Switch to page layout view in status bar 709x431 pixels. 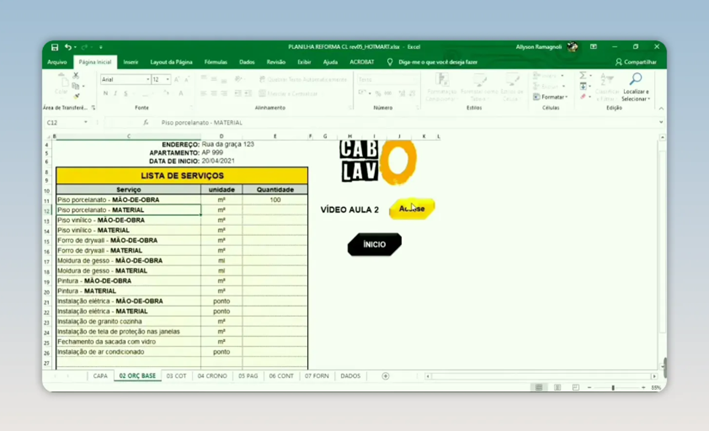click(x=557, y=388)
